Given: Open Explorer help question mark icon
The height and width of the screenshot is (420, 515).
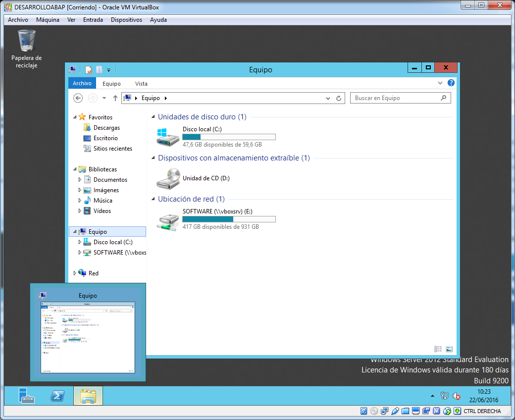Looking at the screenshot, I should coord(451,83).
